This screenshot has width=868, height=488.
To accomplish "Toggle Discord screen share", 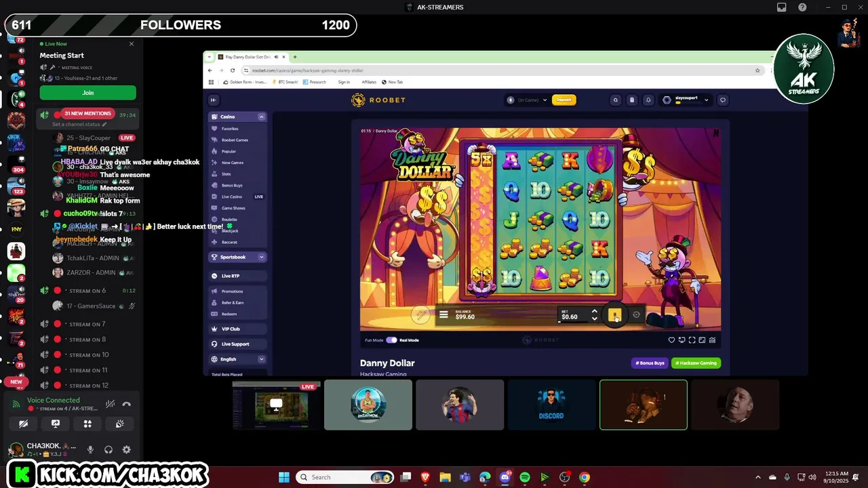I will (56, 424).
